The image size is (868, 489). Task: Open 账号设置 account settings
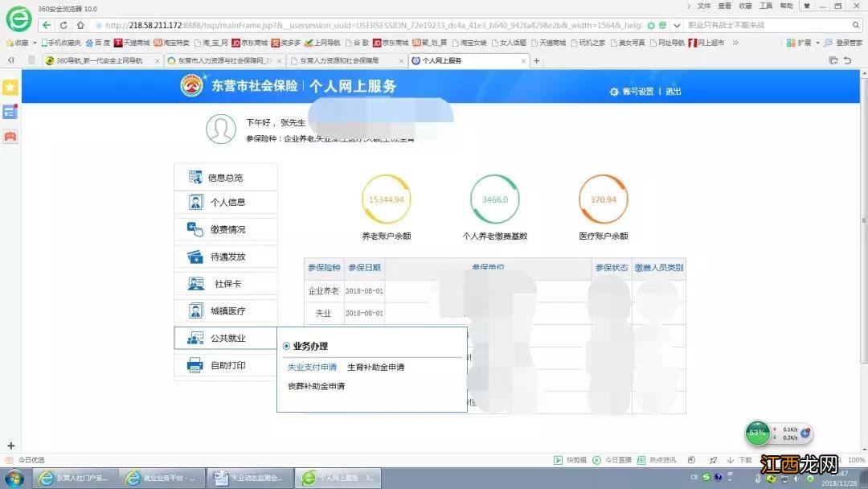[x=639, y=92]
